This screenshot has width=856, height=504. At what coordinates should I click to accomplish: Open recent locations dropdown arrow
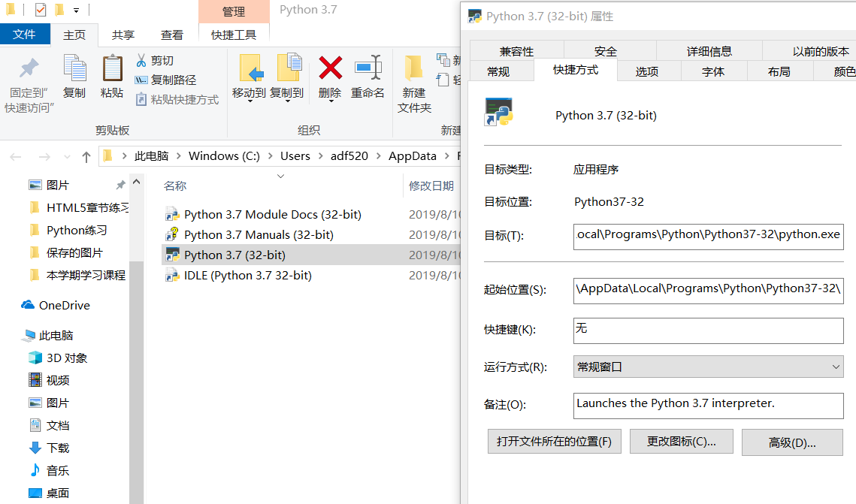pyautogui.click(x=67, y=157)
